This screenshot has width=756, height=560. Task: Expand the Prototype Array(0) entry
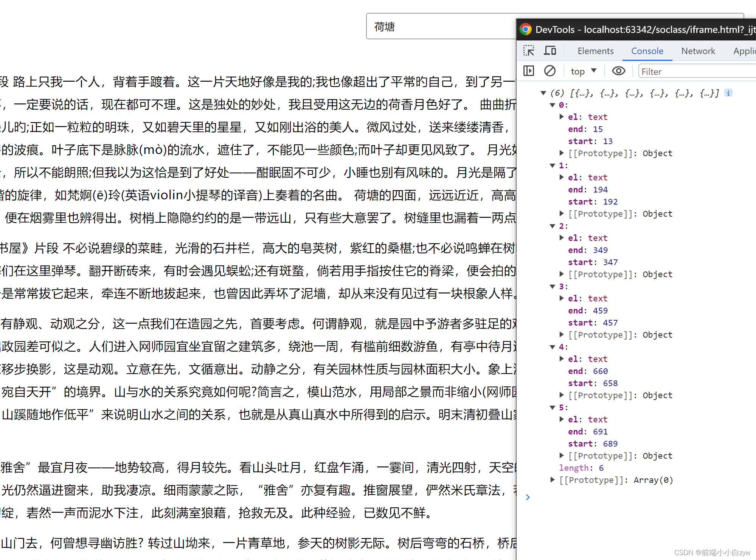(x=552, y=480)
